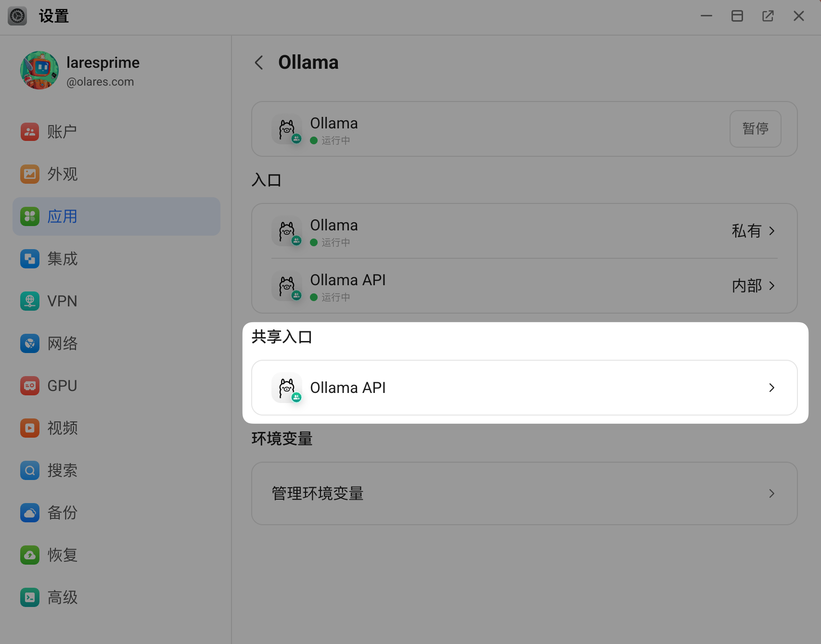Click the 视频 sidebar icon
The height and width of the screenshot is (644, 821).
click(x=30, y=428)
